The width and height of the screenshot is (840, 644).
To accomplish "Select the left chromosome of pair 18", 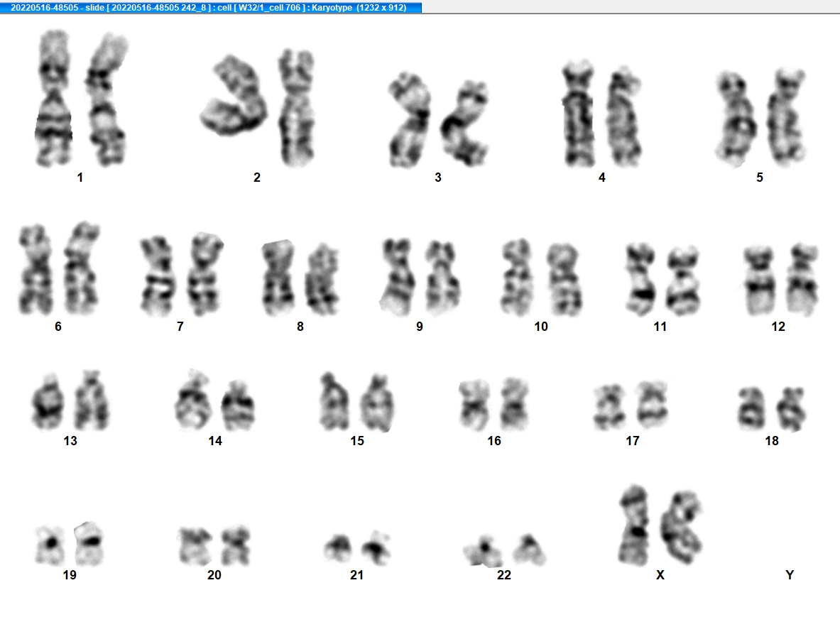I will click(x=751, y=409).
